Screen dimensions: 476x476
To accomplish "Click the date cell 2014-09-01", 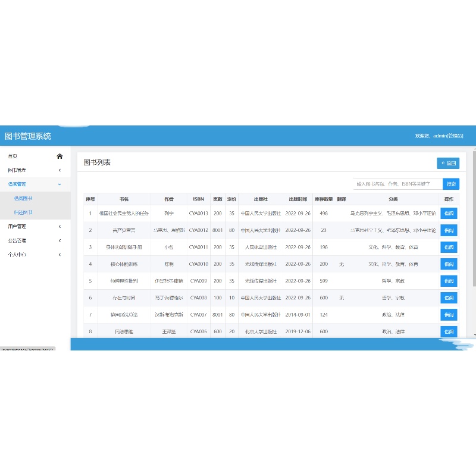I will coord(298,315).
